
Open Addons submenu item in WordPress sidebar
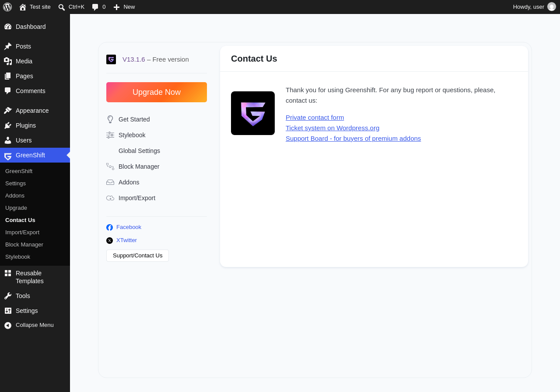point(15,196)
